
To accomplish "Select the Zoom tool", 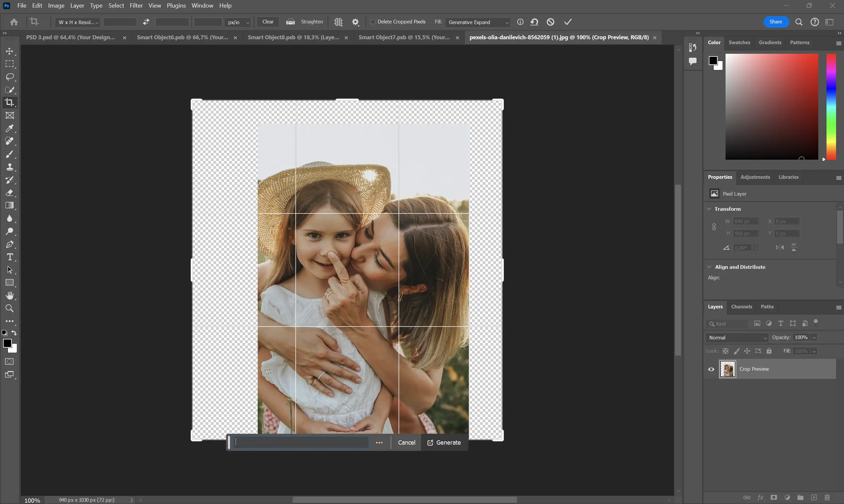I will point(10,308).
